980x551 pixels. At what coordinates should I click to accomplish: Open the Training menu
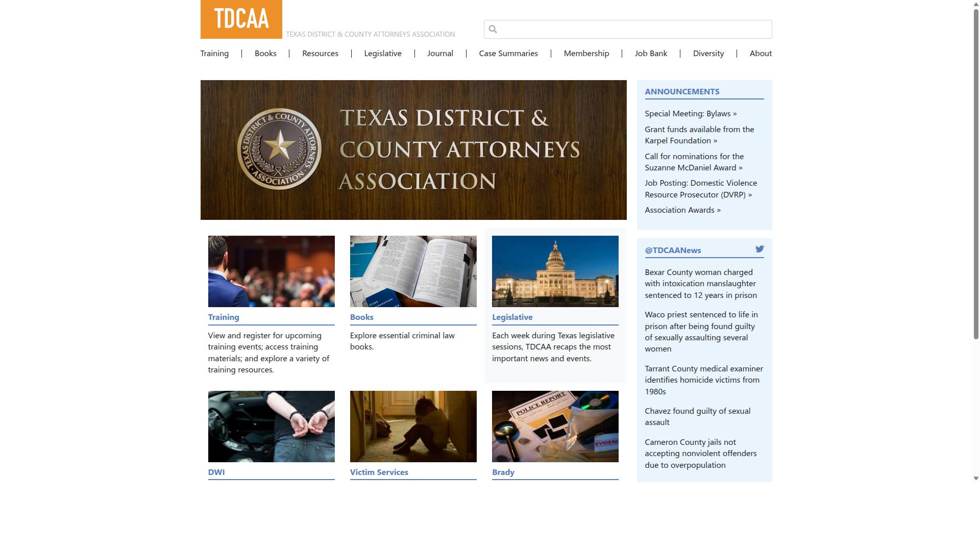[214, 54]
